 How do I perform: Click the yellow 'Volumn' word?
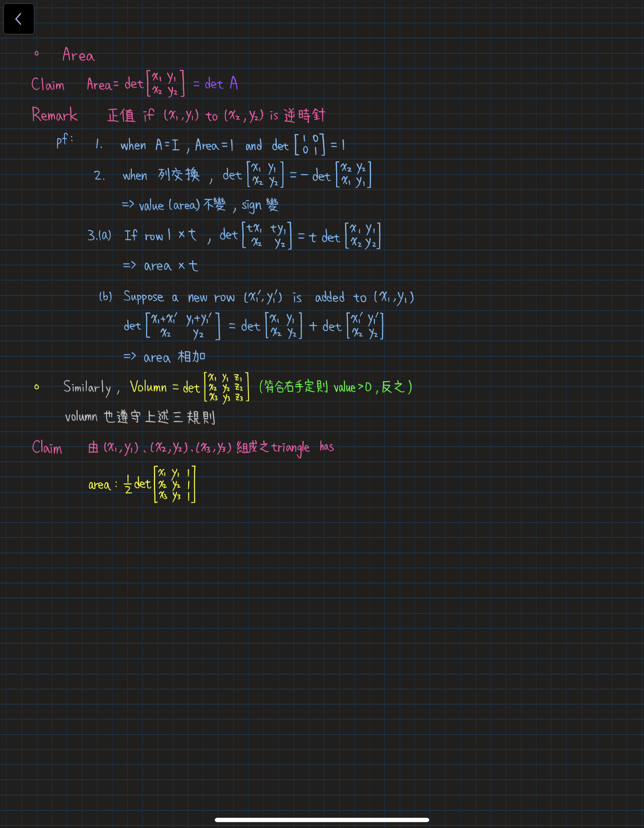[148, 387]
